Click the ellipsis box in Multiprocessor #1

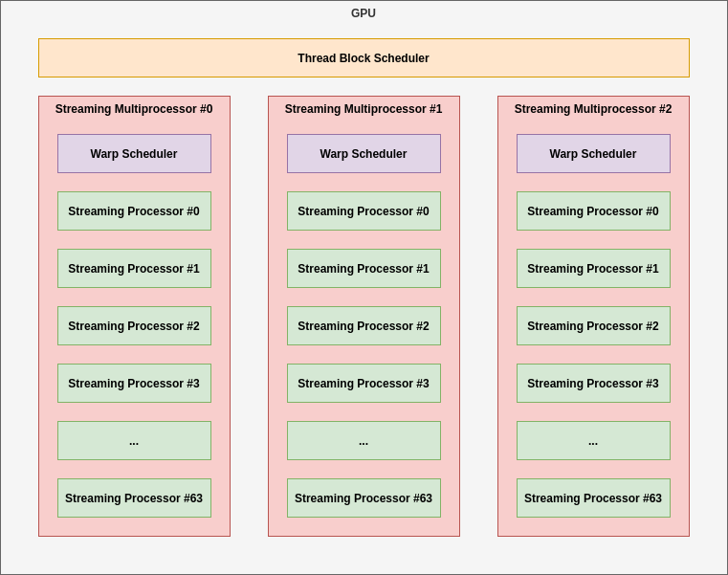(x=364, y=441)
